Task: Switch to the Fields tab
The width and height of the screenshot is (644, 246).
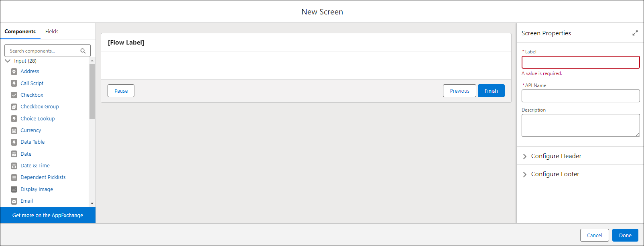Action: point(52,31)
